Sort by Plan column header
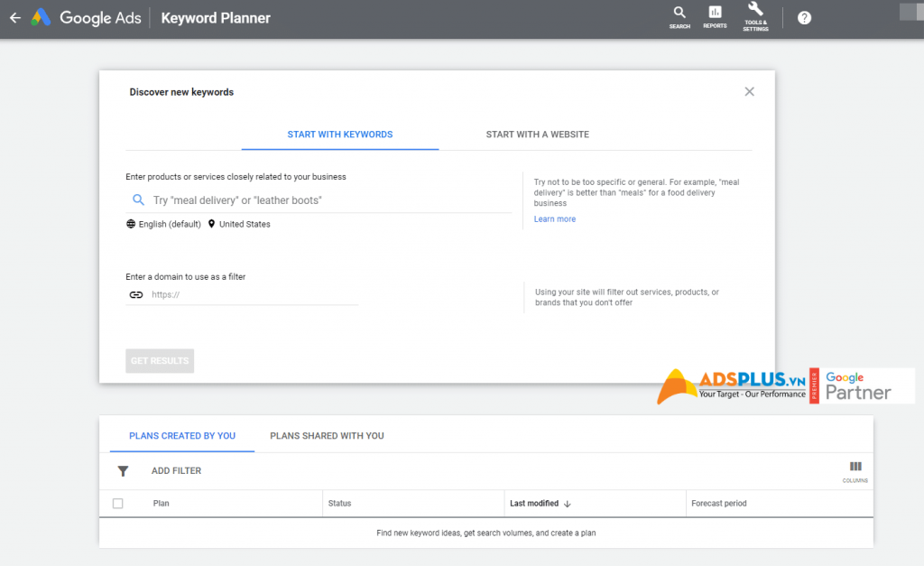 [161, 504]
